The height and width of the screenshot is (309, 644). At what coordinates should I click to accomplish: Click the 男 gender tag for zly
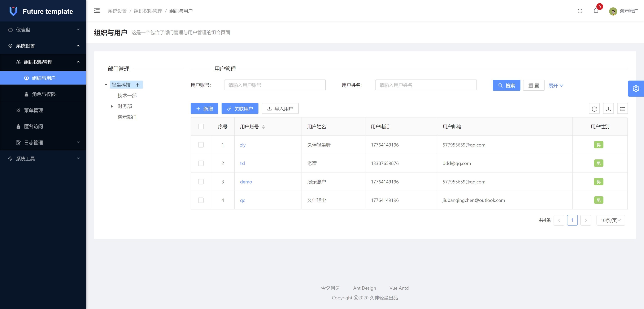tap(599, 145)
